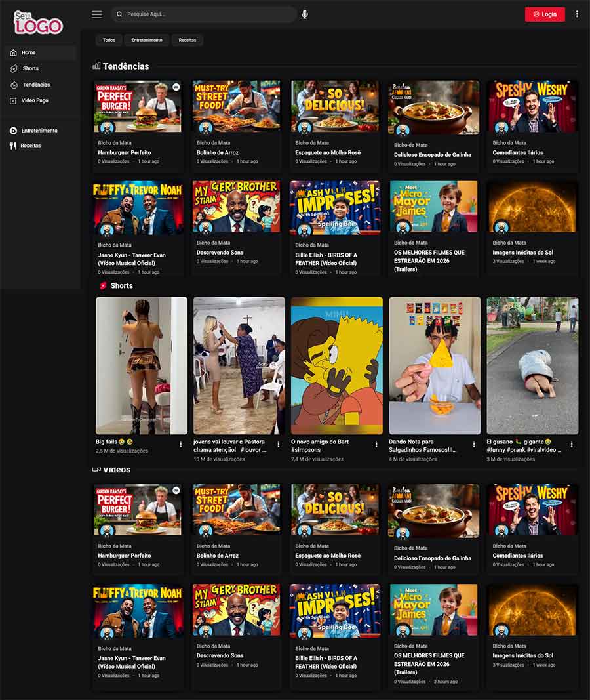
Task: Click the search input field
Action: [x=206, y=14]
